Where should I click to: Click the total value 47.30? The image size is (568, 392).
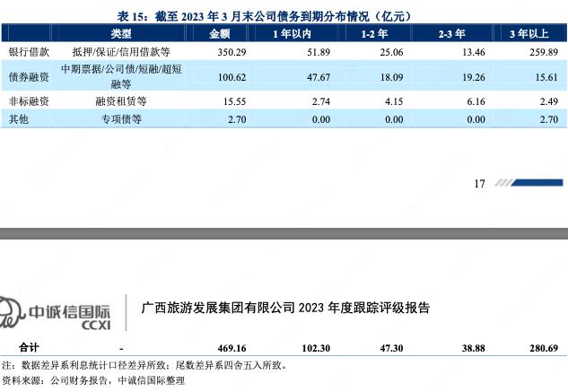pos(391,348)
